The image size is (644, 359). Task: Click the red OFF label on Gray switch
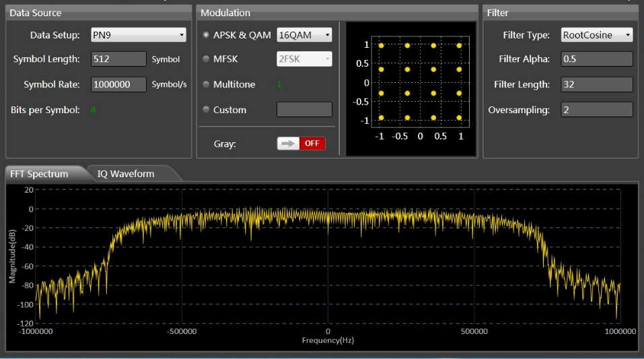click(x=312, y=143)
